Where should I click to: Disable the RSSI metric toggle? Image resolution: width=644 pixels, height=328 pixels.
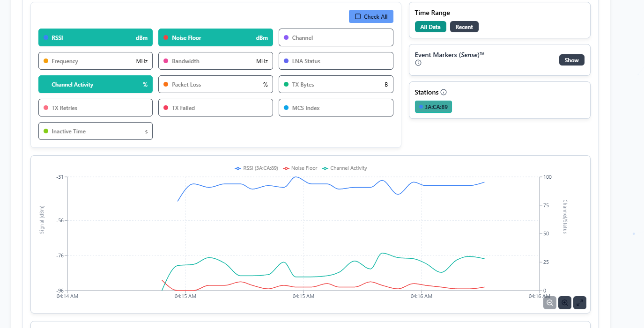pyautogui.click(x=95, y=38)
